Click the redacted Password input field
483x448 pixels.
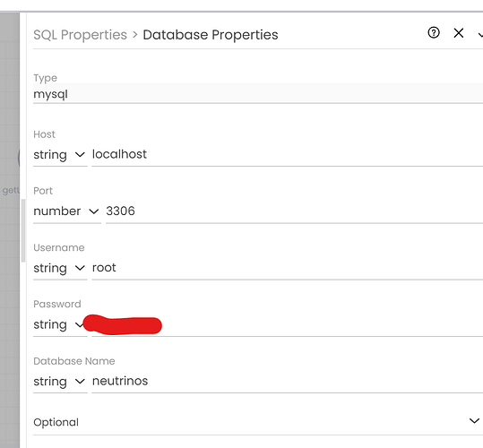[287, 324]
